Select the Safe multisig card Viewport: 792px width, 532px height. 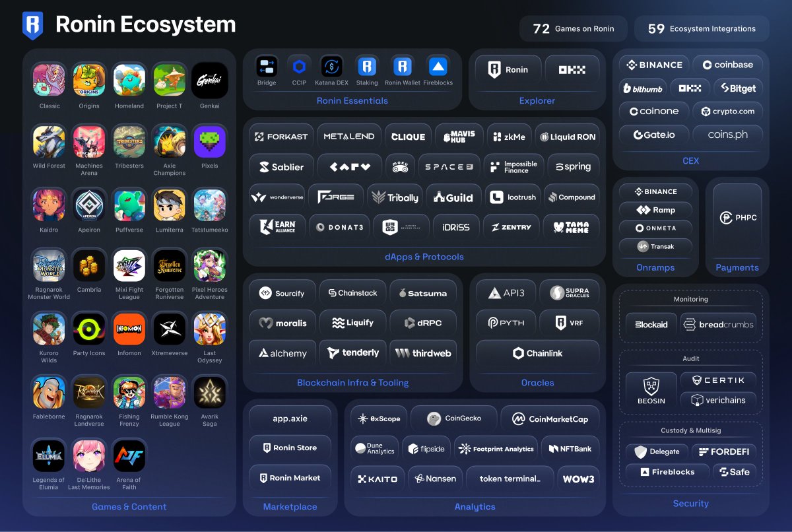pos(734,472)
